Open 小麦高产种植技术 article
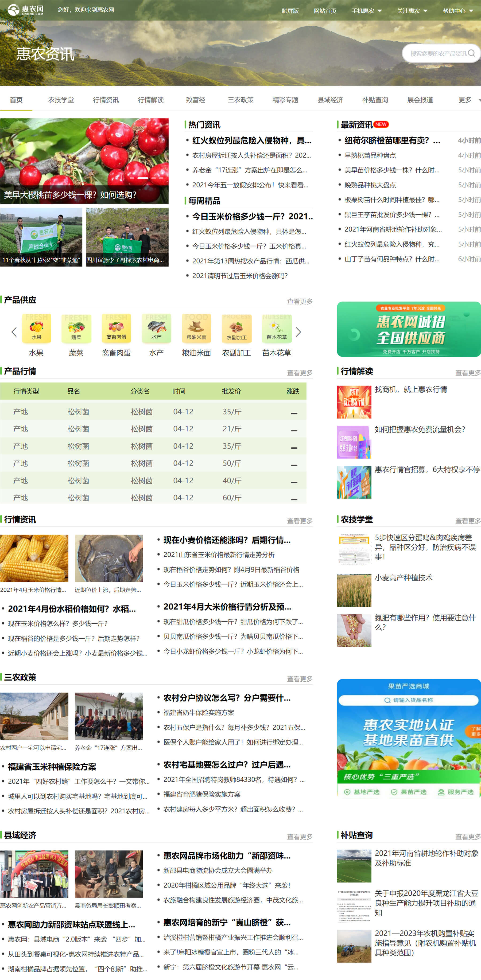The height and width of the screenshot is (980, 481). pyautogui.click(x=403, y=577)
